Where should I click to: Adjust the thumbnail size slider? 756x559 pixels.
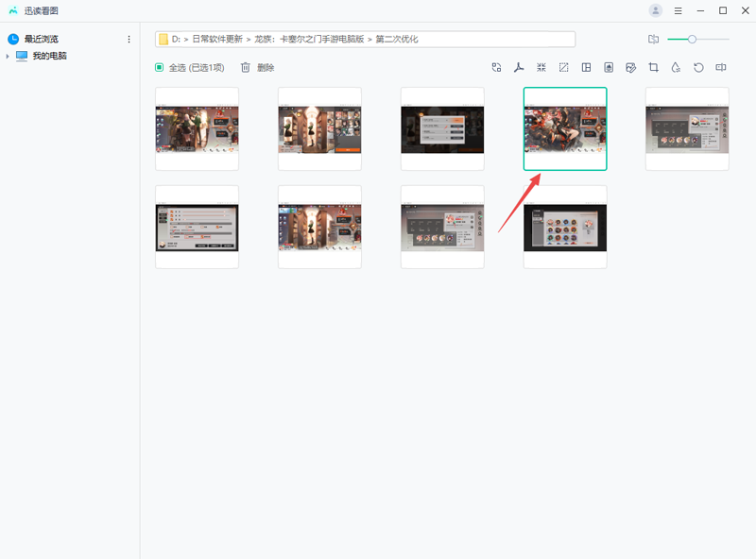coord(693,40)
